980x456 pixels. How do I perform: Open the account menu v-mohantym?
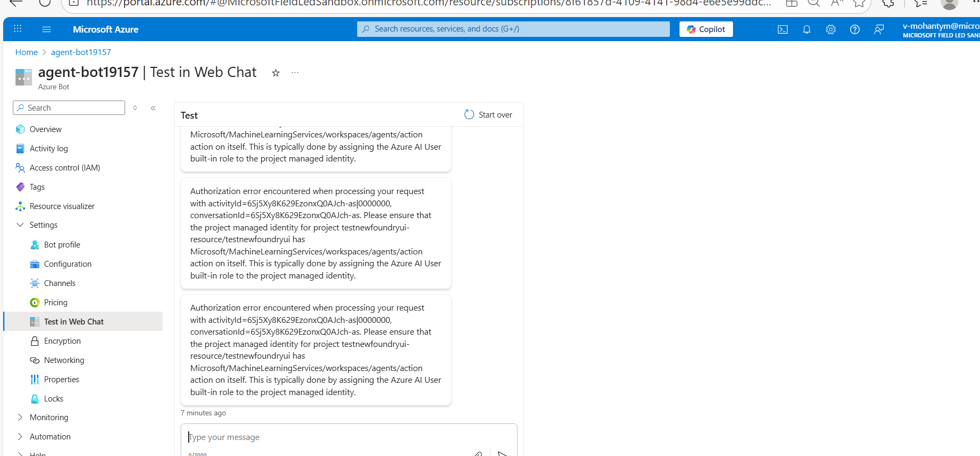tap(941, 30)
